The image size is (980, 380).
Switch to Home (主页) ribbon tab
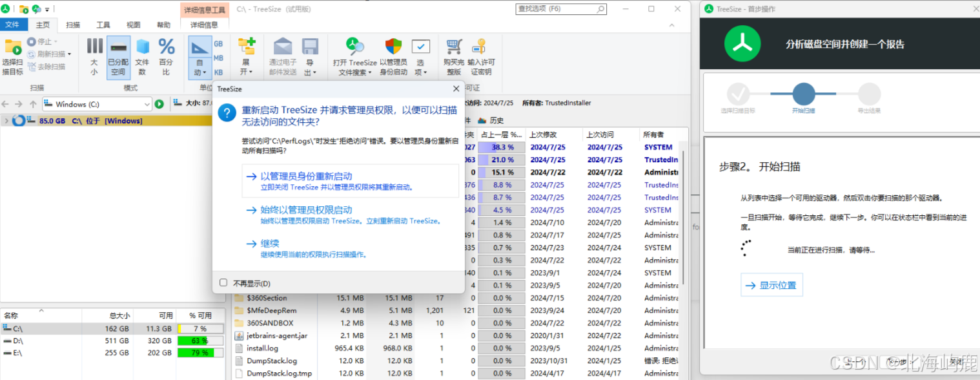coord(43,25)
